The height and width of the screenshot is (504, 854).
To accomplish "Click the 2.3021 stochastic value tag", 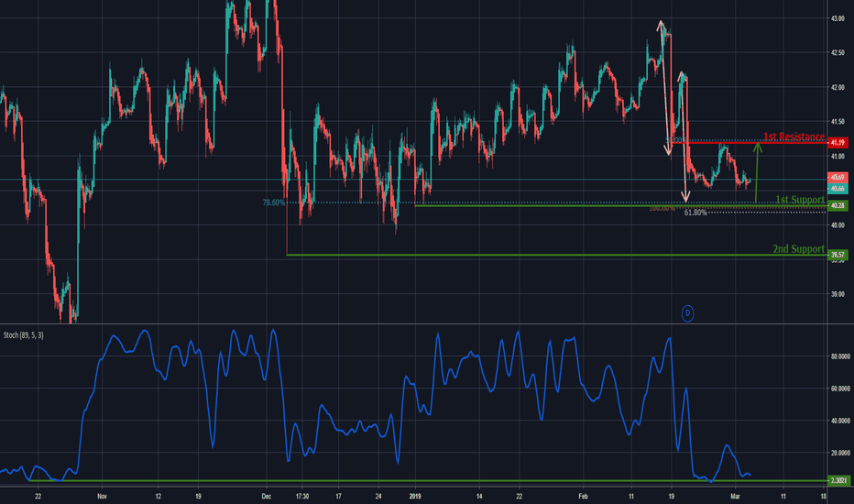I will [x=838, y=480].
